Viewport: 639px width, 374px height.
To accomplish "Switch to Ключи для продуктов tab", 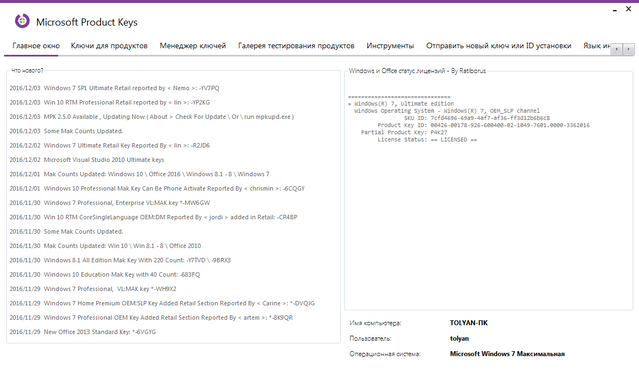I will click(109, 46).
